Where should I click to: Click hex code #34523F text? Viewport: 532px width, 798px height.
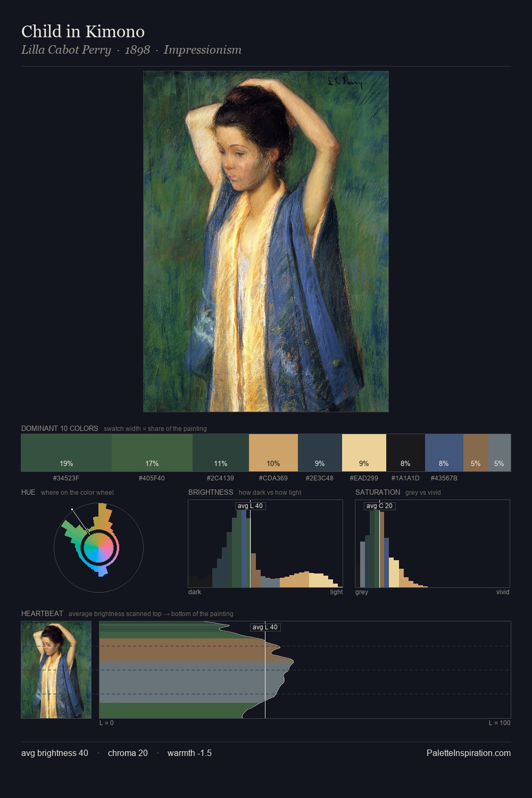click(x=66, y=478)
